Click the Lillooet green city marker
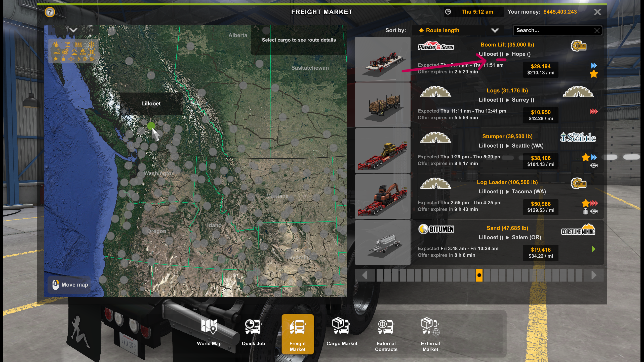 [151, 126]
